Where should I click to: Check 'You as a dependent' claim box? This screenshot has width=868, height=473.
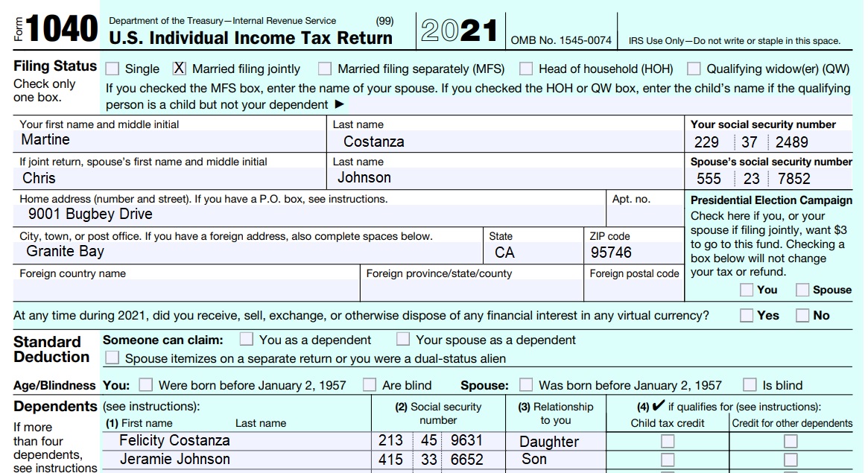point(246,339)
